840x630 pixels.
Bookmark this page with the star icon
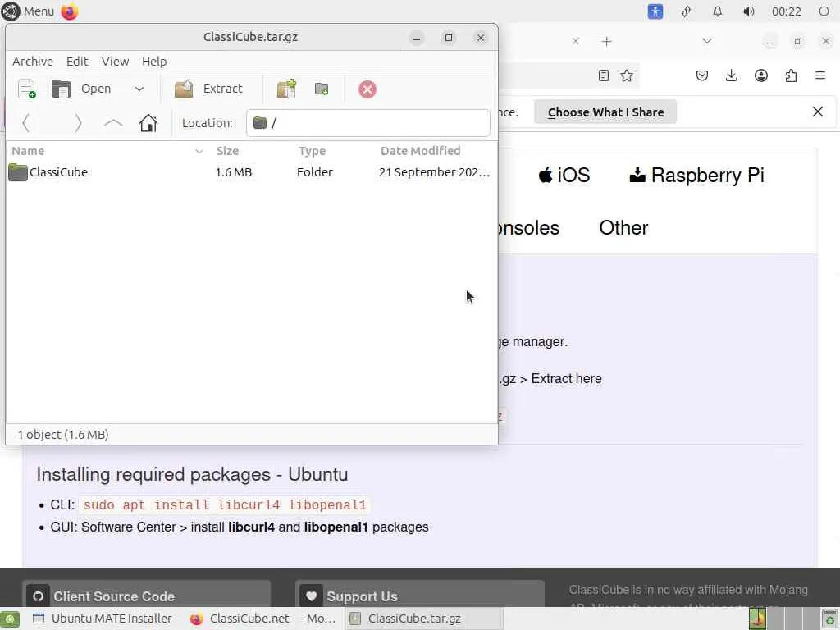[627, 75]
